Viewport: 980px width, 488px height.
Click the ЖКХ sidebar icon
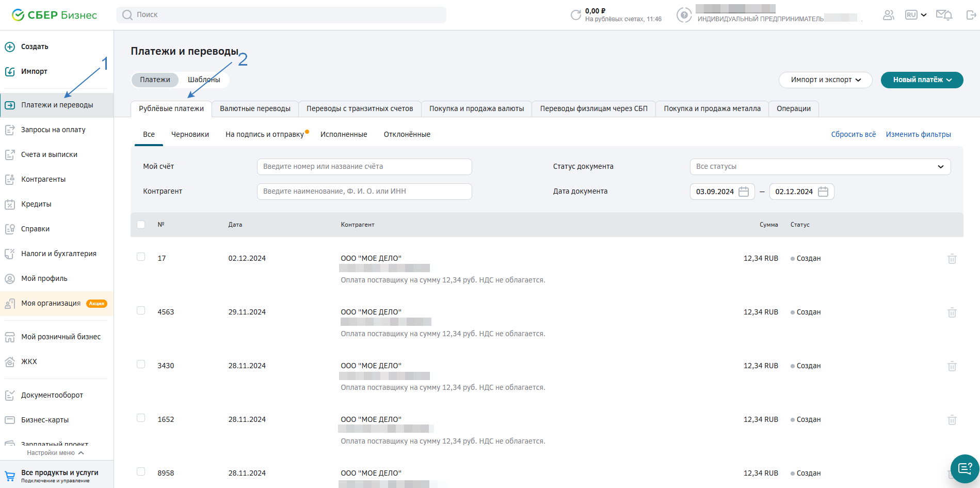tap(10, 362)
